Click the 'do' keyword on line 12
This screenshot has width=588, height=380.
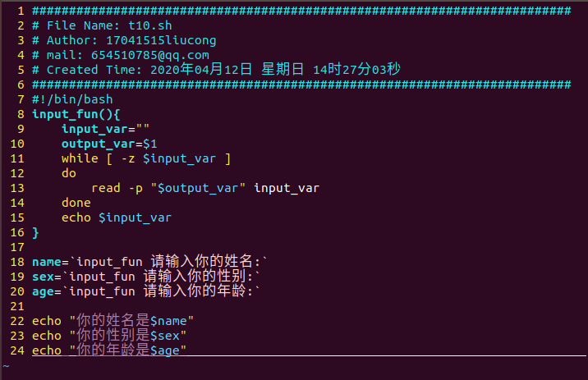coord(69,173)
